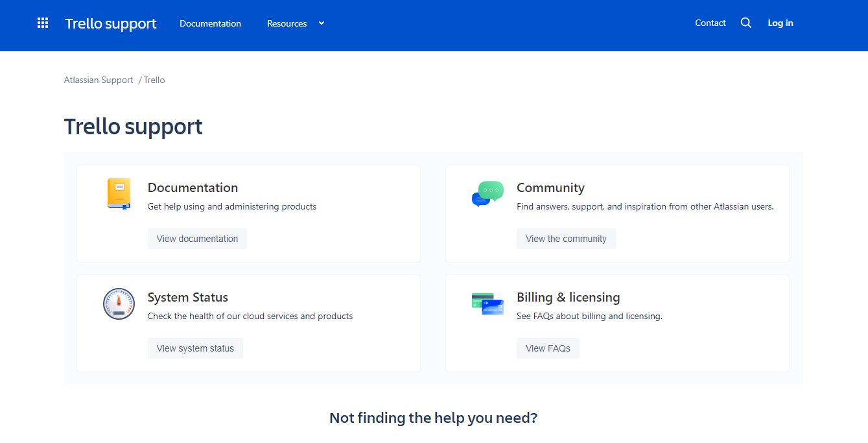Follow the Atlassian Support breadcrumb
Image resolution: width=868 pixels, height=443 pixels.
pyautogui.click(x=99, y=80)
